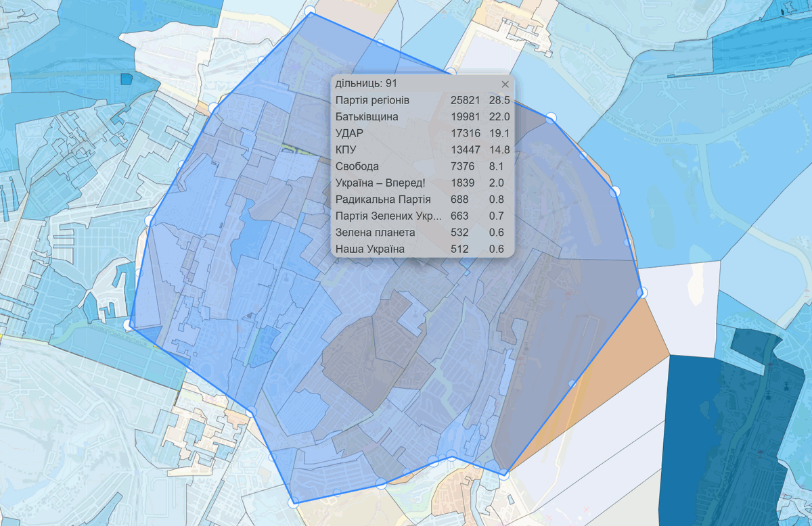This screenshot has height=526, width=812.
Task: Click percentage value 8.1
Action: point(496,166)
